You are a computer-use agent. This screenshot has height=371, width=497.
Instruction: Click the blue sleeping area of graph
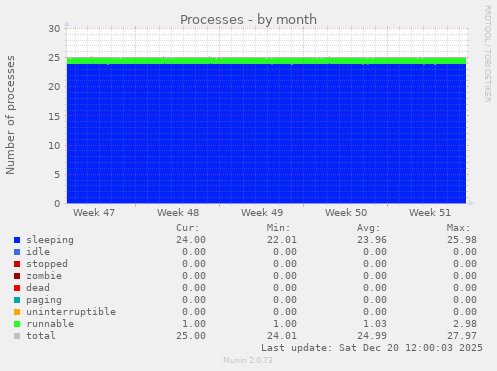tap(266, 133)
